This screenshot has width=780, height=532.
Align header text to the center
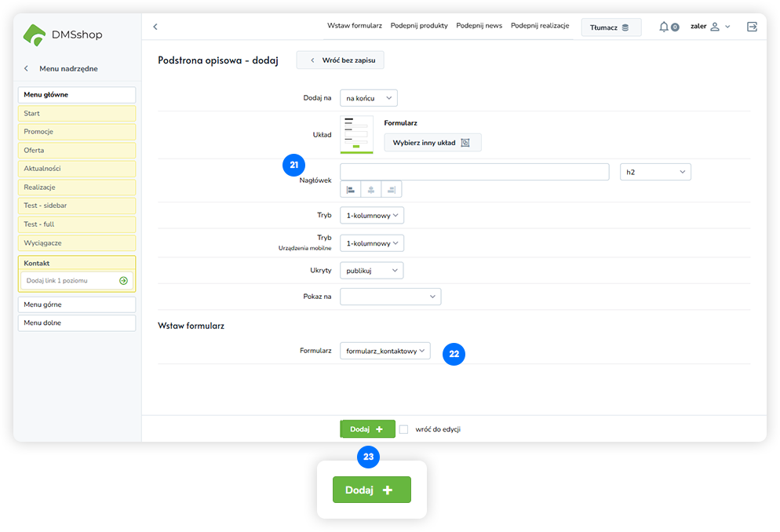(370, 189)
